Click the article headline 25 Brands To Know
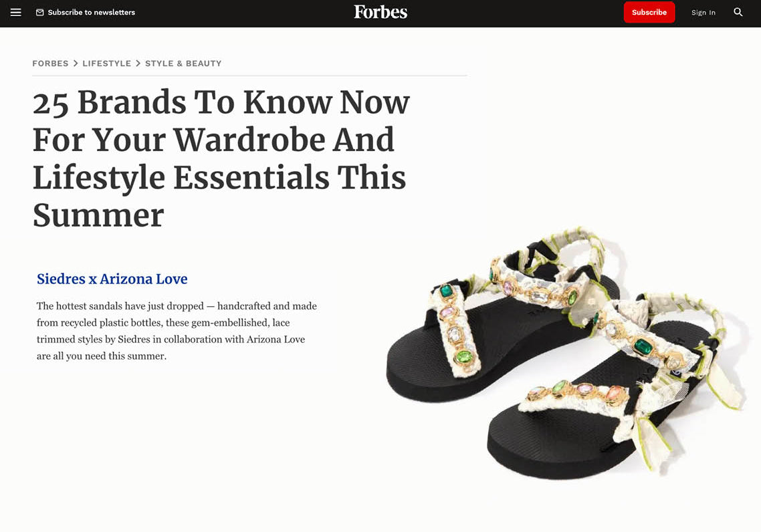This screenshot has width=761, height=532. (x=221, y=158)
